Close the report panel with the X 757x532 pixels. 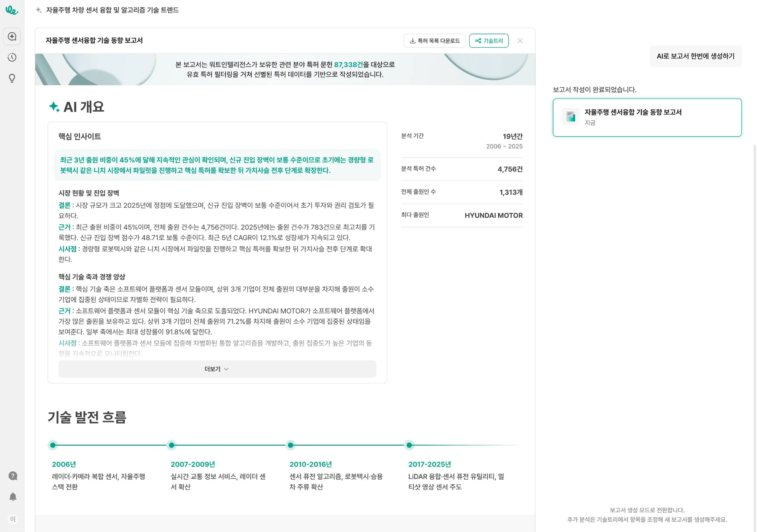coord(520,41)
